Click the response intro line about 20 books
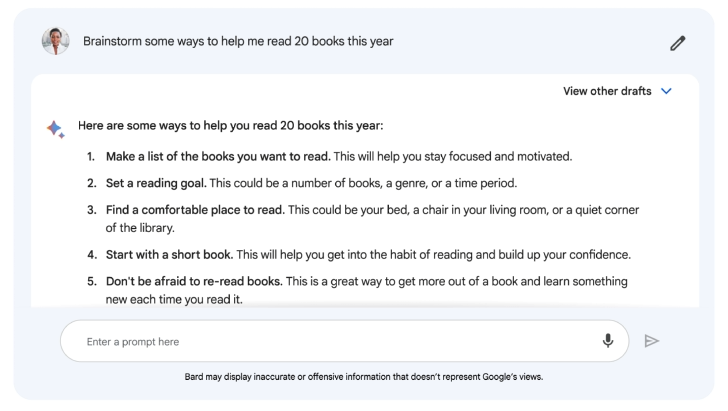The height and width of the screenshot is (411, 728). coord(230,125)
